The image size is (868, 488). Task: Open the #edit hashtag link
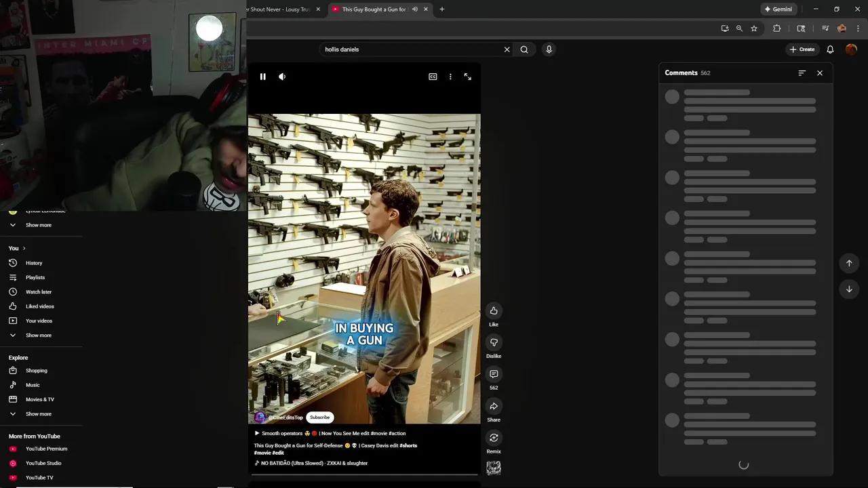(x=278, y=453)
